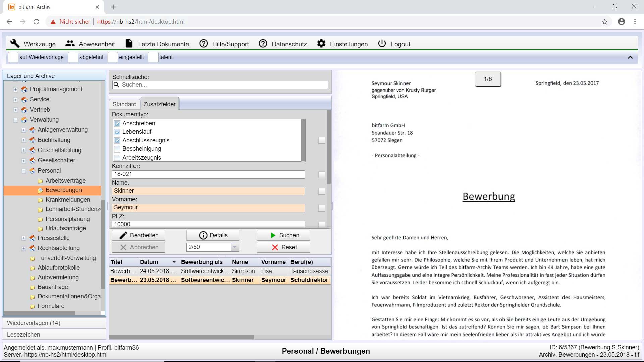Switch to the Standard tab
Viewport: 644px width, 362px height.
124,104
